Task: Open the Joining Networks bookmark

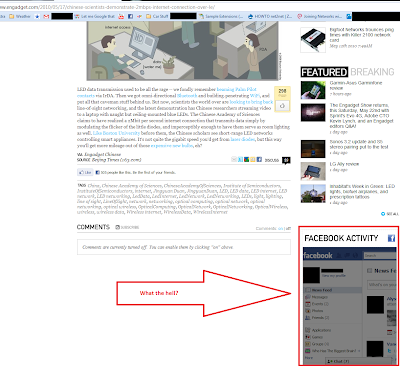Action: [x=319, y=16]
